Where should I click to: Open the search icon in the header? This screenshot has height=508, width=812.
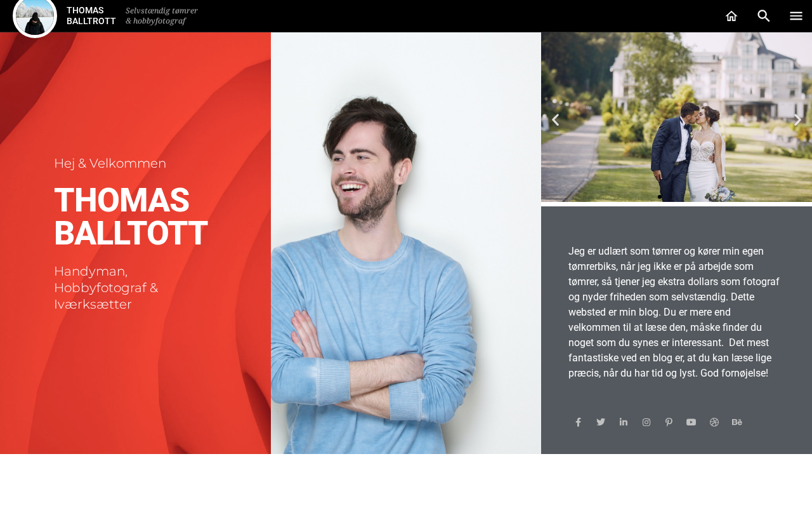tap(764, 16)
